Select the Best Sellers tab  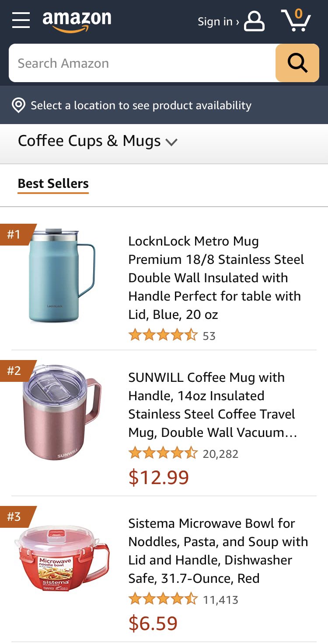pos(53,184)
